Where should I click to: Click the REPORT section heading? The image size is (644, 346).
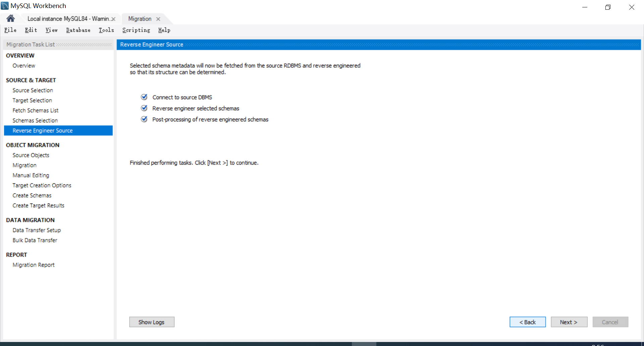16,255
